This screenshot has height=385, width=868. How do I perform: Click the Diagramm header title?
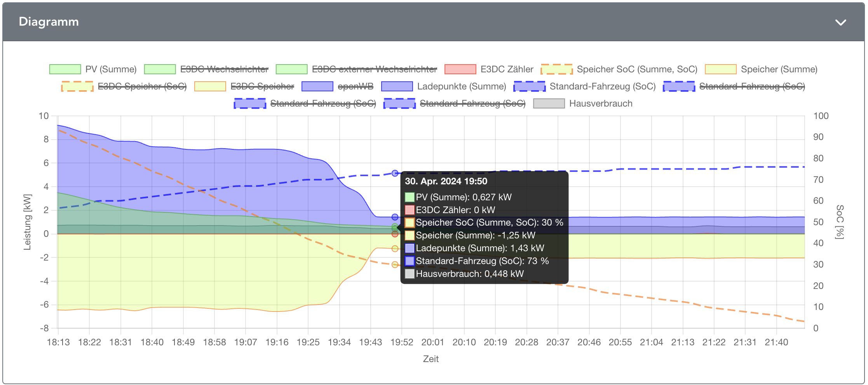tap(49, 22)
